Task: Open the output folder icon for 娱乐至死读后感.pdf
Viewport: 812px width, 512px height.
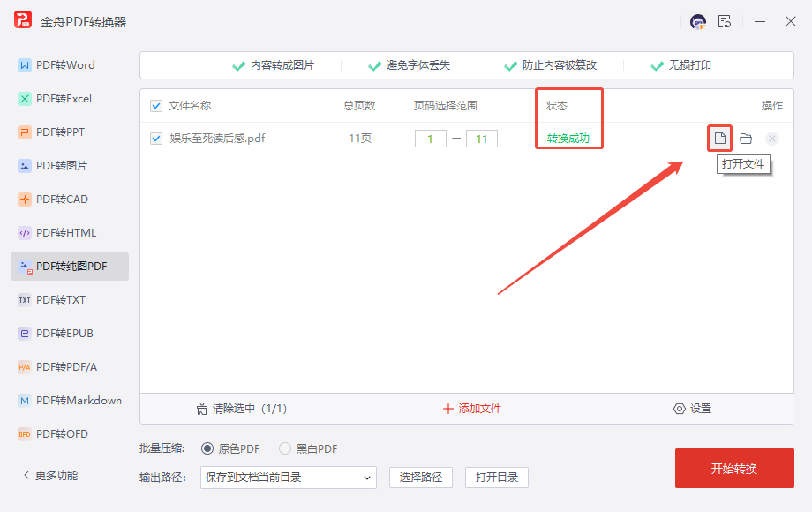Action: click(746, 139)
